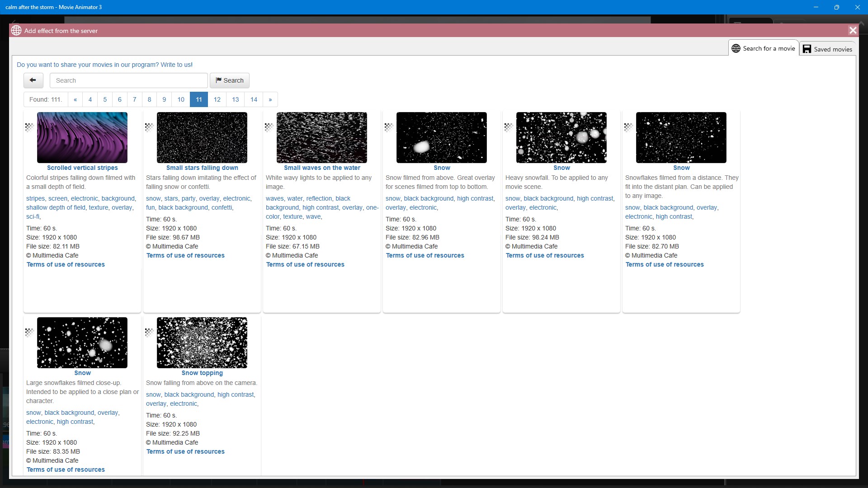Click the Snow topping thumbnail
Screen dimensions: 868x488
(202, 343)
